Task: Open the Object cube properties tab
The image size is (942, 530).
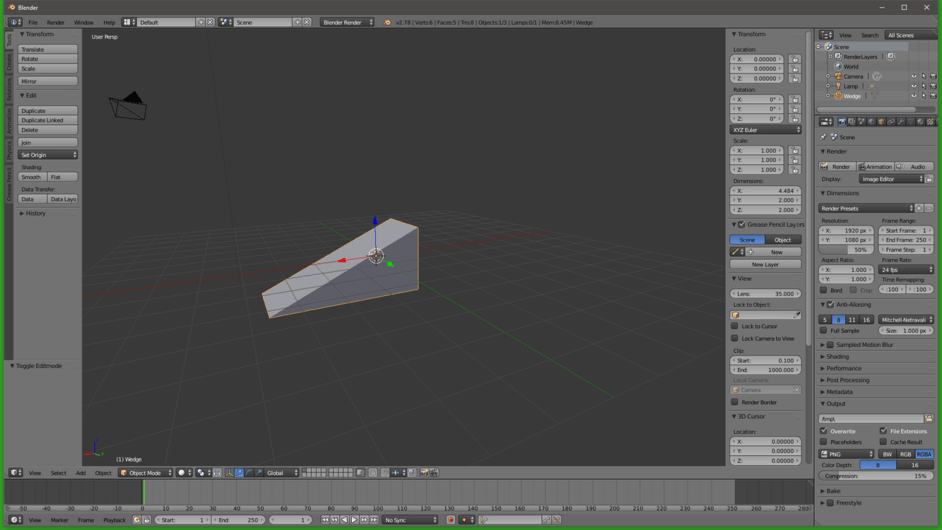Action: (881, 121)
